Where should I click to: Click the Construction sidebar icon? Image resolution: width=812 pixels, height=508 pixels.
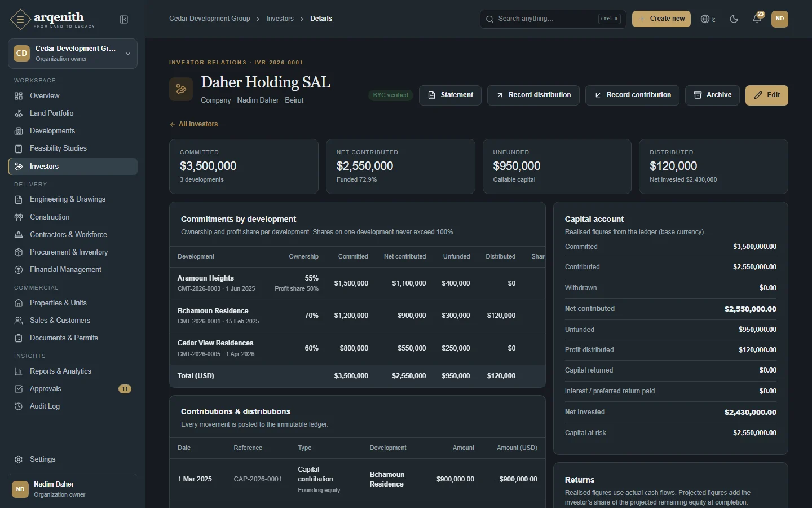pyautogui.click(x=19, y=217)
